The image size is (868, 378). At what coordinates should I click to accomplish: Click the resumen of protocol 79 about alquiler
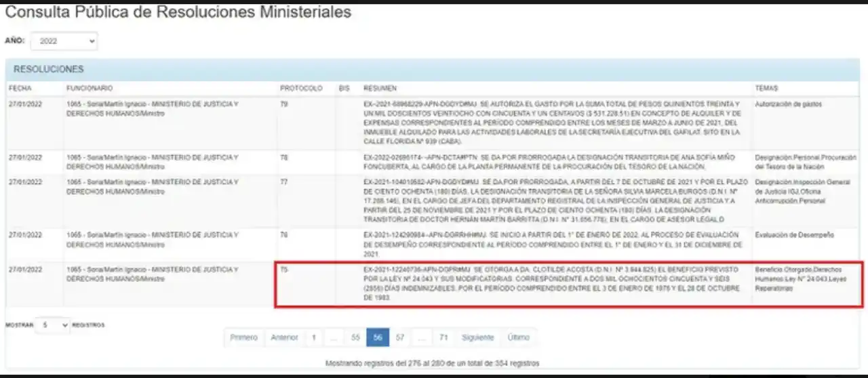(555, 123)
